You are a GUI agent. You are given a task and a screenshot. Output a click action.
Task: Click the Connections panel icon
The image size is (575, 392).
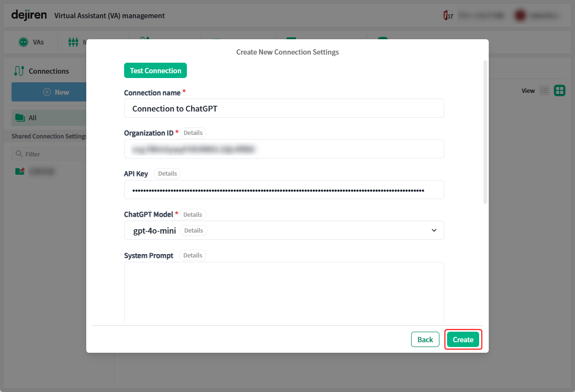pos(19,71)
